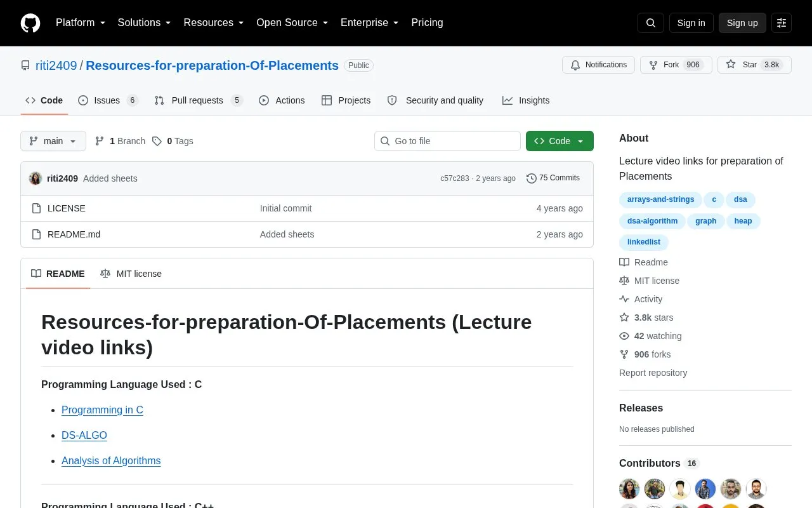Screen dimensions: 812x508
Task: Click the Sign up button
Action: click(742, 23)
